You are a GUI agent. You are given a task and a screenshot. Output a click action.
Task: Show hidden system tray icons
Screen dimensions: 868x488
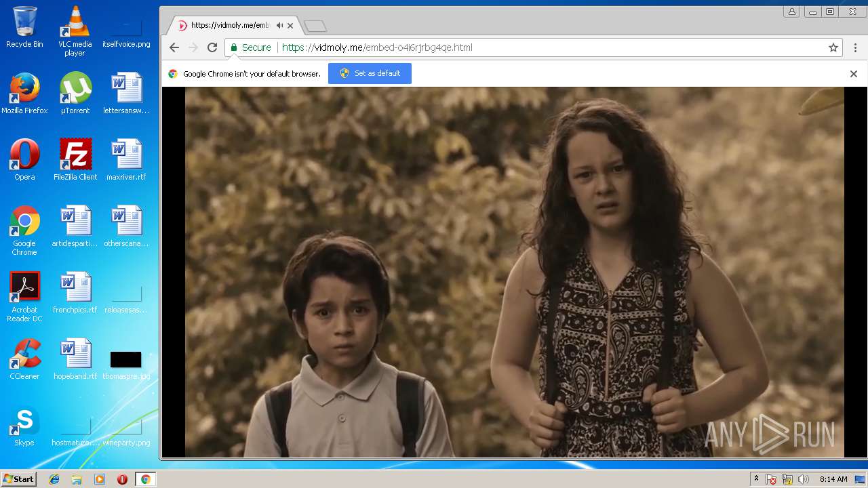pyautogui.click(x=756, y=479)
